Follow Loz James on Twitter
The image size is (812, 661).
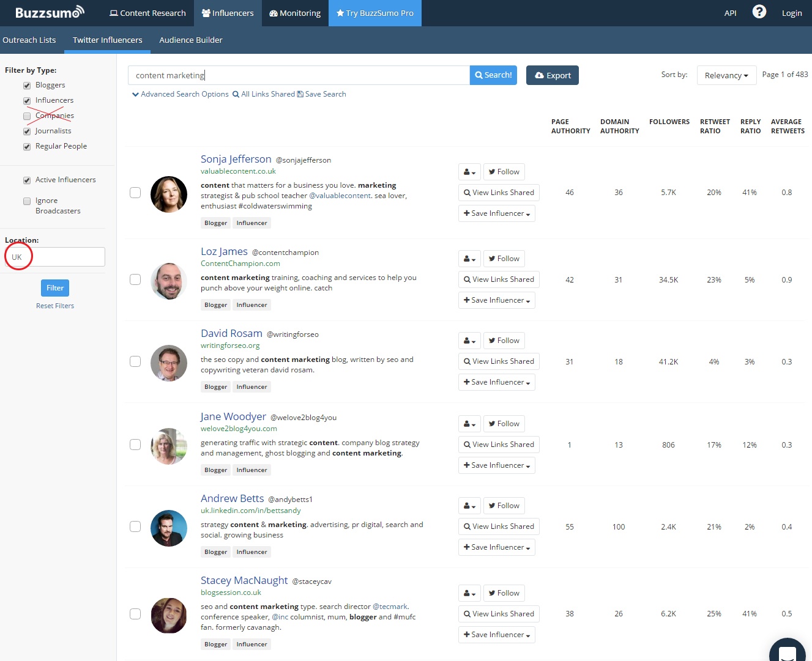point(504,259)
